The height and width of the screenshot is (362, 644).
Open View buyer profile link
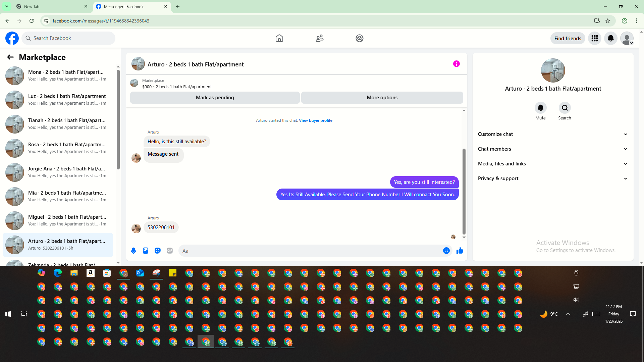tap(316, 120)
